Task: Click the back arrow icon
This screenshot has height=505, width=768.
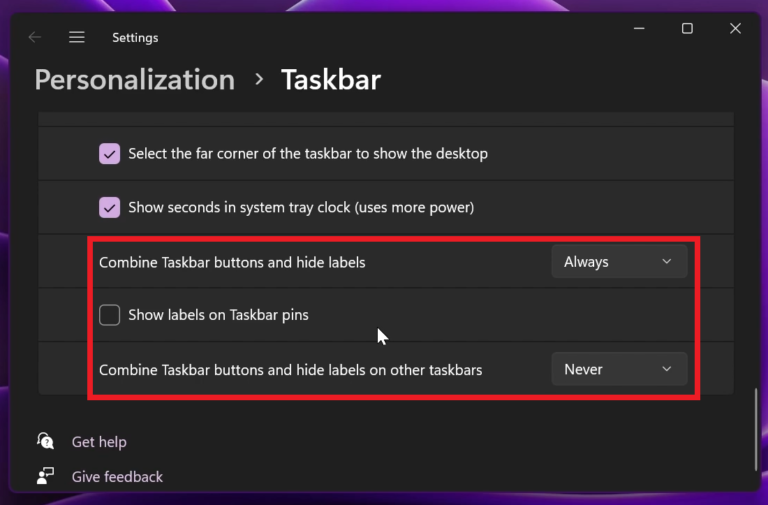Action: tap(34, 37)
